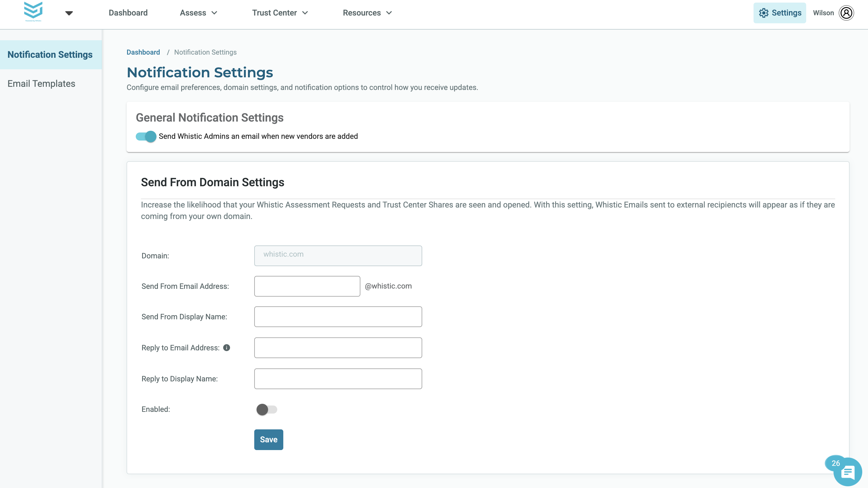Go to Dashboard in top navigation
Image resolution: width=868 pixels, height=488 pixels.
[128, 13]
